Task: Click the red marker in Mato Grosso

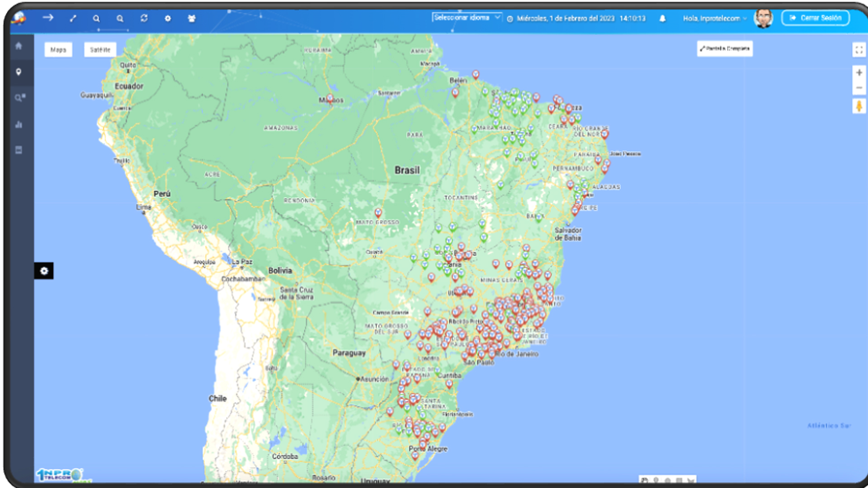Action: (x=378, y=212)
